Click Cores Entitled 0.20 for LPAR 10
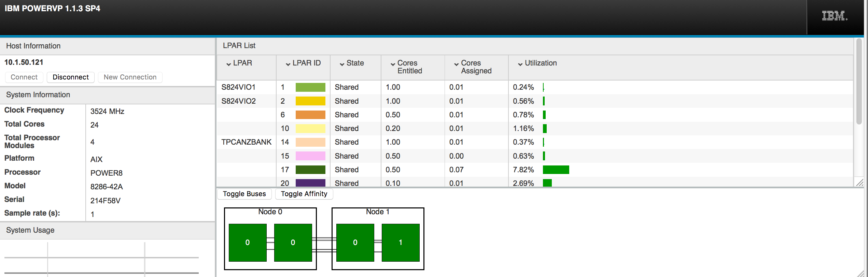This screenshot has height=277, width=868. [x=393, y=128]
